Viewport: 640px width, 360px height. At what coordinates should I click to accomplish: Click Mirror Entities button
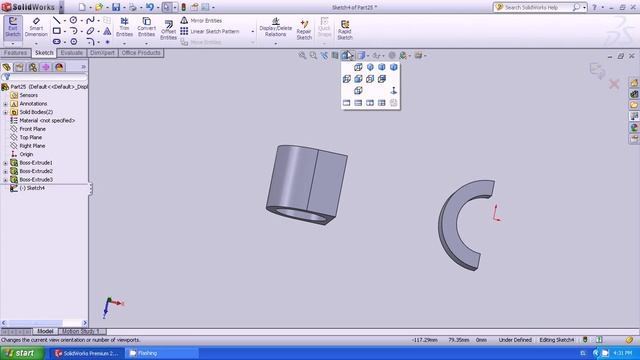pyautogui.click(x=201, y=20)
